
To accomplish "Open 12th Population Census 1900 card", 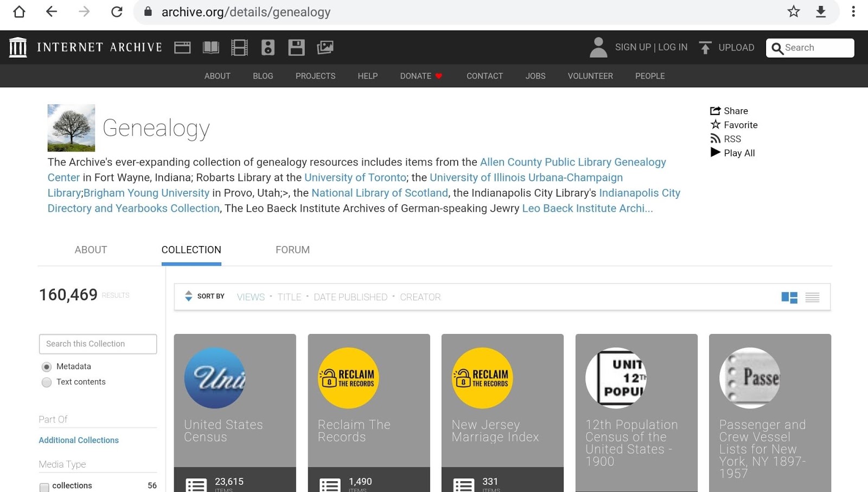I will pos(636,413).
